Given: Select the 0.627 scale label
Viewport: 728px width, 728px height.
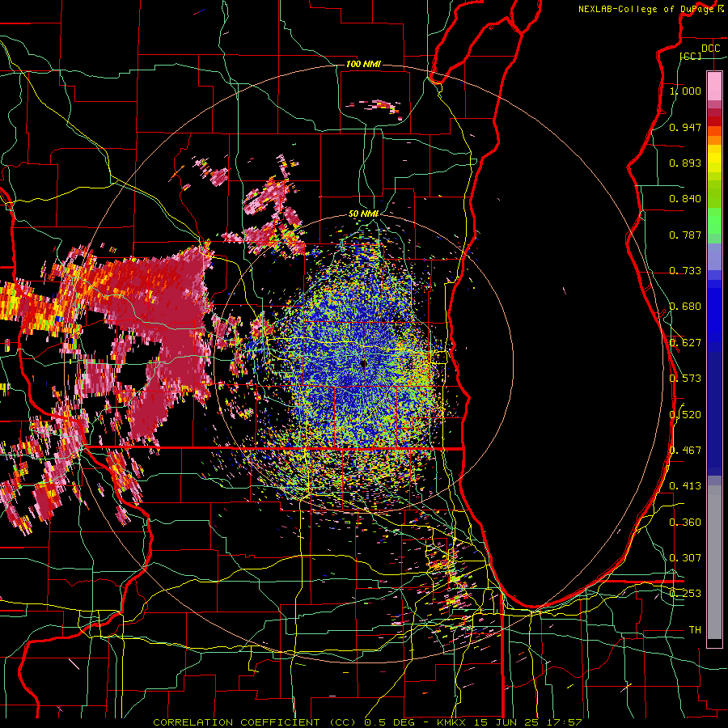Looking at the screenshot, I should 685,343.
